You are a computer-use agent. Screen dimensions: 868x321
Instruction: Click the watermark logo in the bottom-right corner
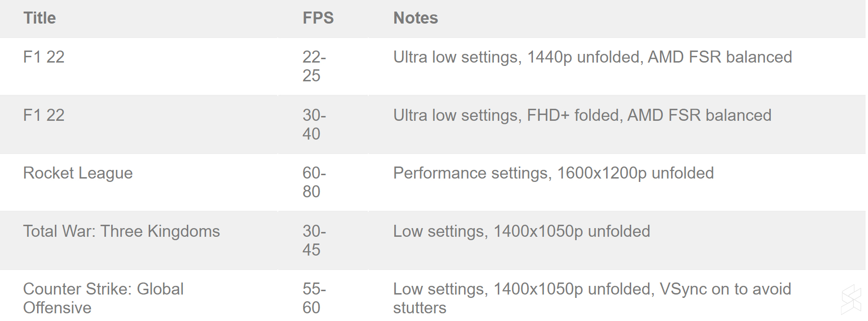[851, 300]
